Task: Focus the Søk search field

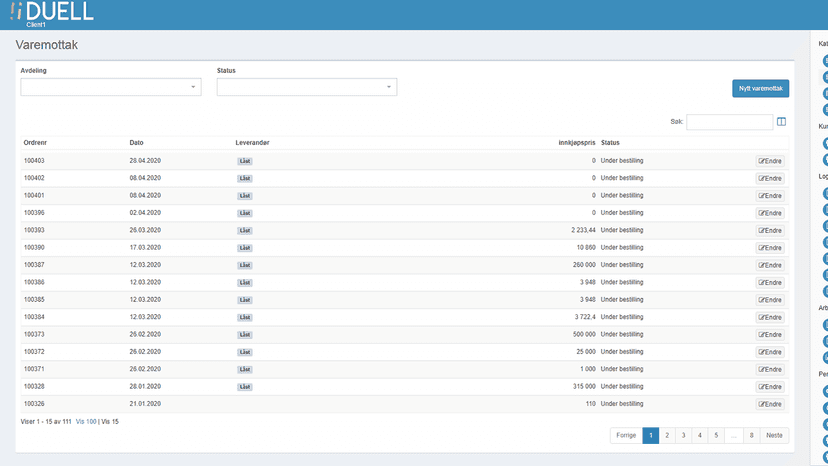Action: [x=729, y=122]
